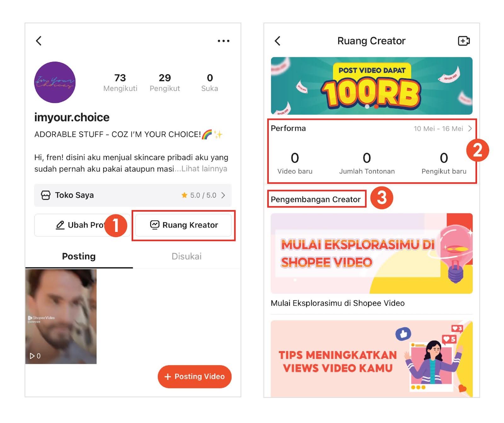The height and width of the screenshot is (423, 504).
Task: Tap the back arrow on Ruang Creator screen
Action: pyautogui.click(x=278, y=41)
